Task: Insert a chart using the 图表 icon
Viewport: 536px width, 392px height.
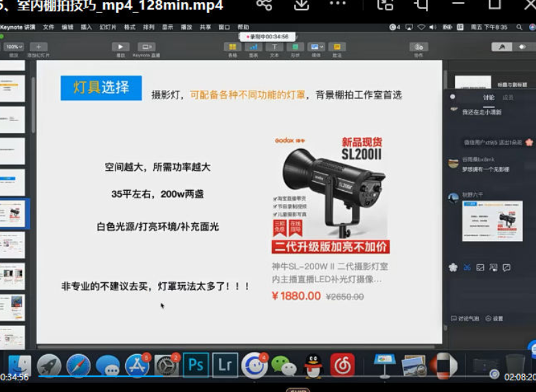Action: pos(253,47)
